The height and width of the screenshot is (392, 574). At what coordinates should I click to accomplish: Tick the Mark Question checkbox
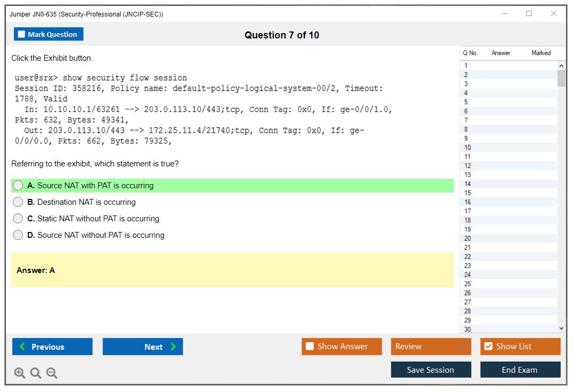point(22,34)
